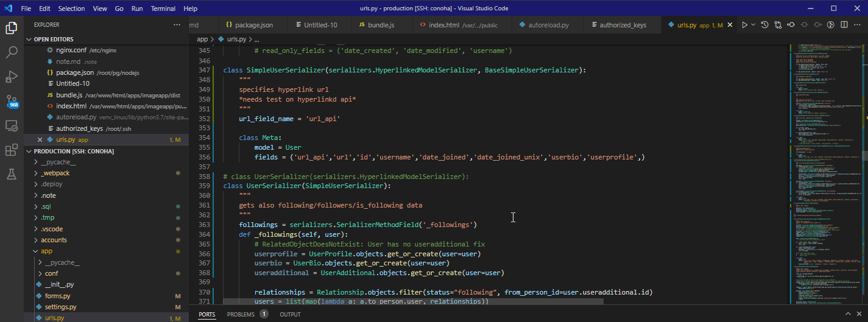Image resolution: width=868 pixels, height=322 pixels.
Task: Open the Search view in activity bar
Action: (11, 52)
